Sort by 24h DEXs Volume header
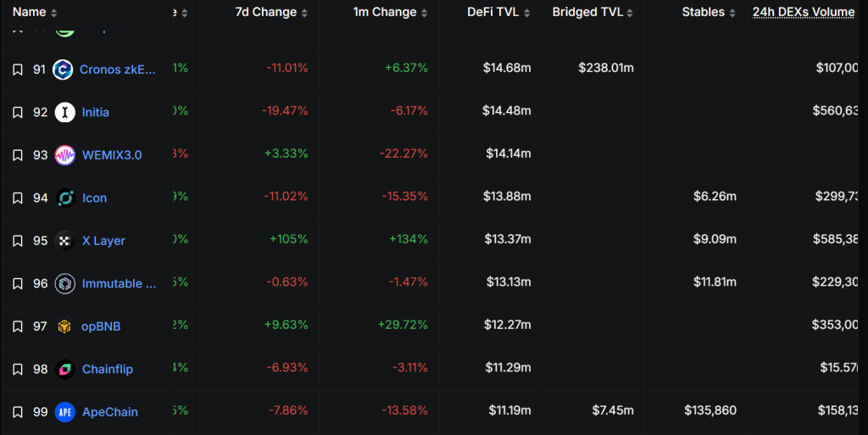The image size is (868, 435). [805, 13]
